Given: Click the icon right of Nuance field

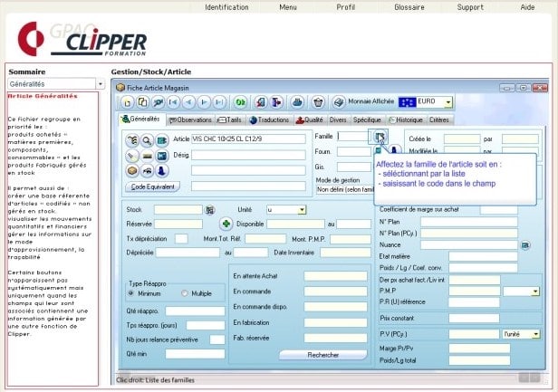Looking at the screenshot, I should (x=525, y=245).
